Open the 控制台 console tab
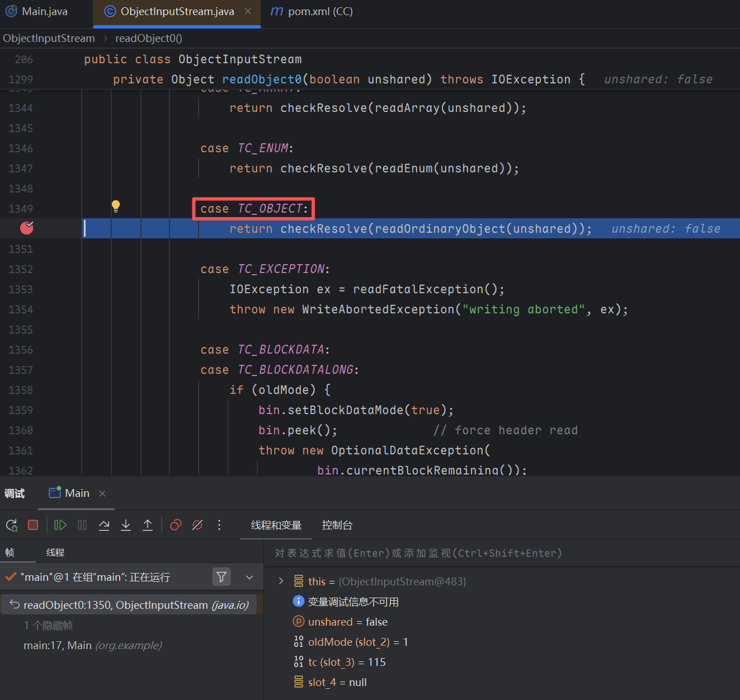 (337, 525)
